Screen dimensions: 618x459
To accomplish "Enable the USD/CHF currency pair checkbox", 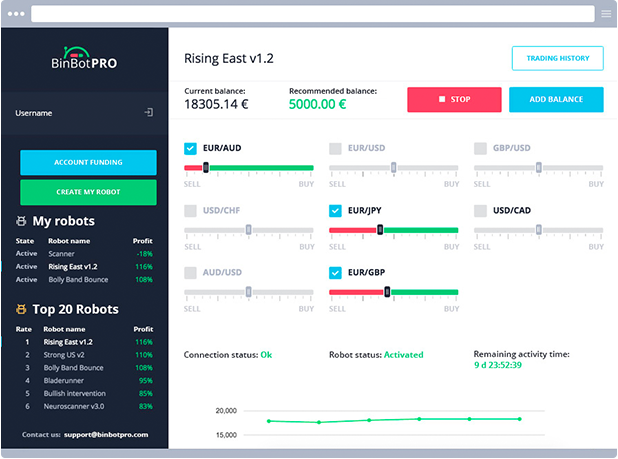I will 190,211.
